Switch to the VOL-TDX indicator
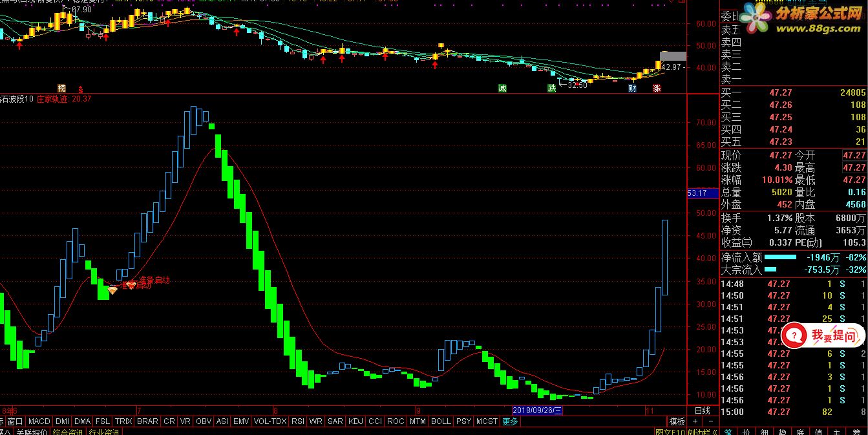868x435 pixels. pos(270,421)
